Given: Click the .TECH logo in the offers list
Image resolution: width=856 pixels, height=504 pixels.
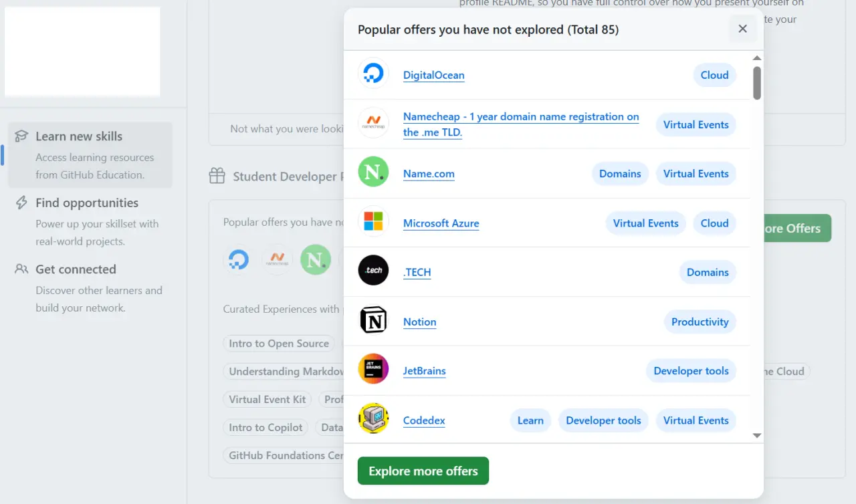Looking at the screenshot, I should [x=373, y=271].
